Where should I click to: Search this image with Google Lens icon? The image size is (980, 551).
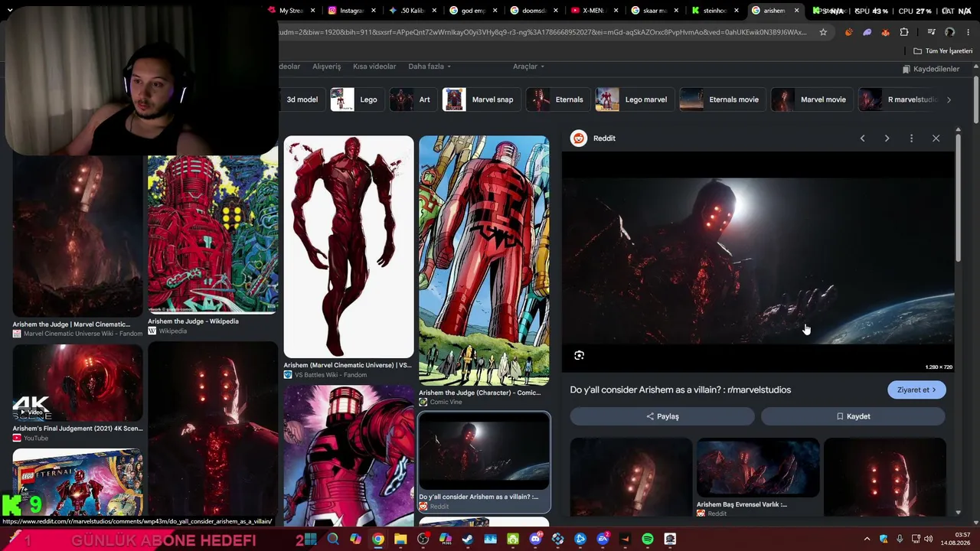(x=579, y=355)
